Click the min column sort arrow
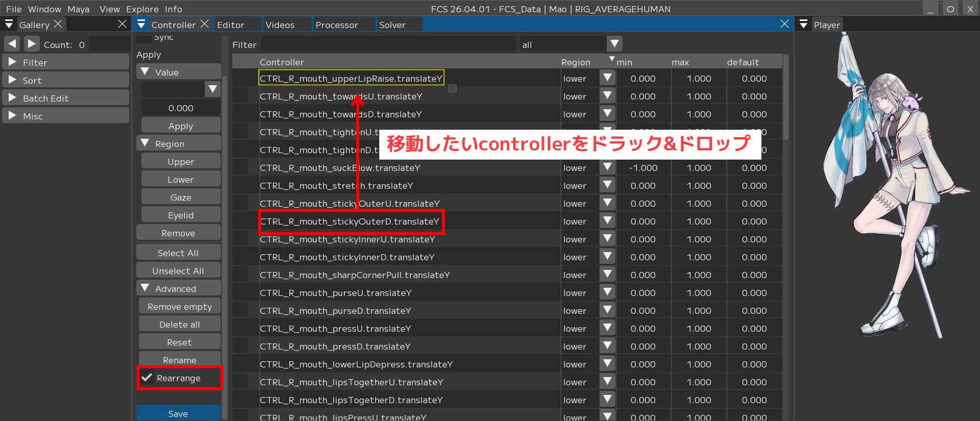The height and width of the screenshot is (421, 980). pos(612,59)
